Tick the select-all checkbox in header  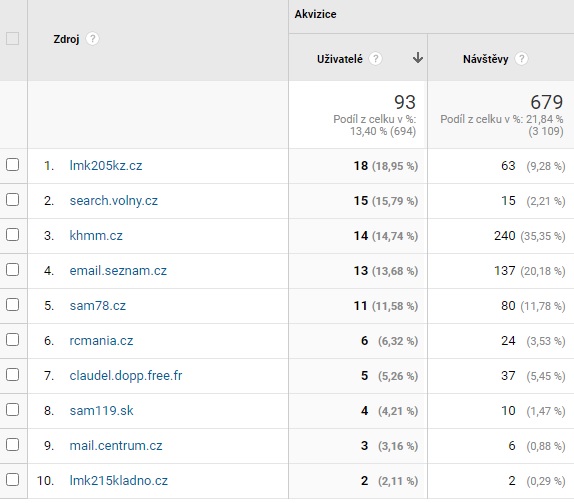[12, 38]
